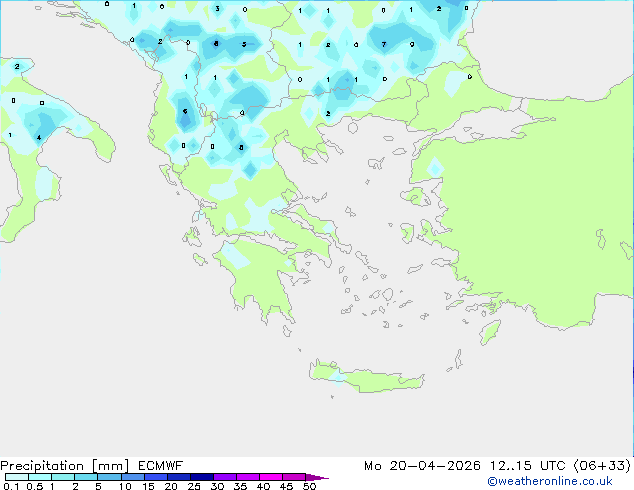
Task: Click the map value '4' over southern Italy
Action: coord(39,137)
